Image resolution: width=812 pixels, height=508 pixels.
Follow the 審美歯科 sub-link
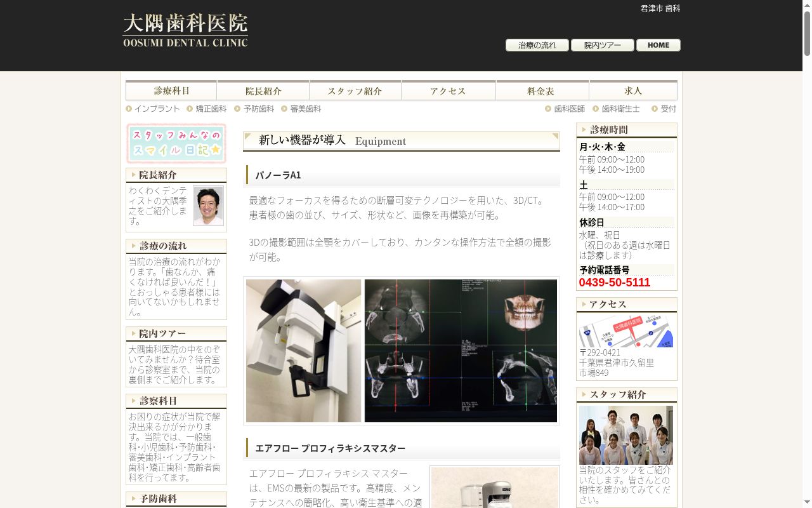pyautogui.click(x=301, y=109)
